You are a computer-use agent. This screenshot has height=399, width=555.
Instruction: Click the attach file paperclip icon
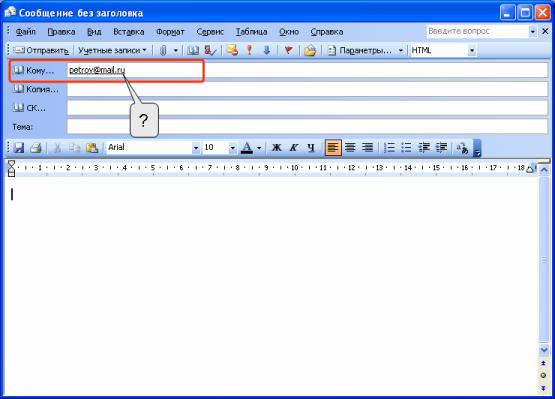pos(163,51)
